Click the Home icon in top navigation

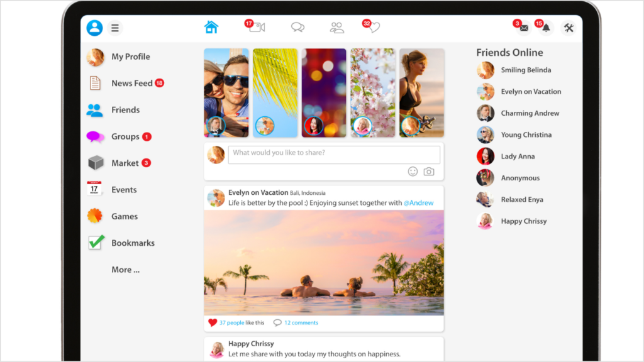click(211, 27)
